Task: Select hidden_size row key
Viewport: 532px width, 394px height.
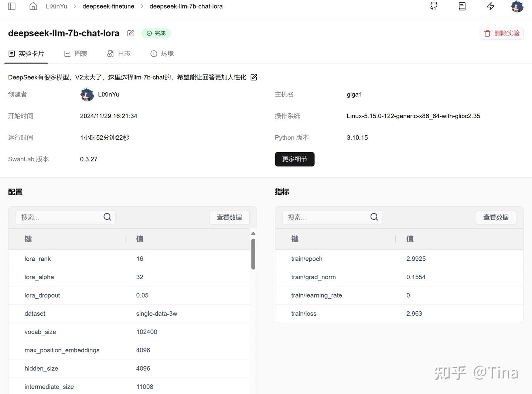Action: pyautogui.click(x=41, y=369)
